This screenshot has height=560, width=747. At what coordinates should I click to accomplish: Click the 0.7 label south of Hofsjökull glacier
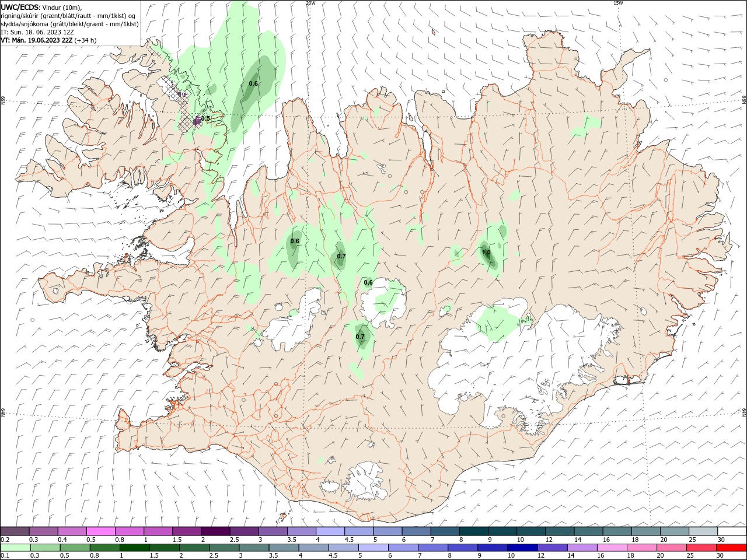coord(360,337)
